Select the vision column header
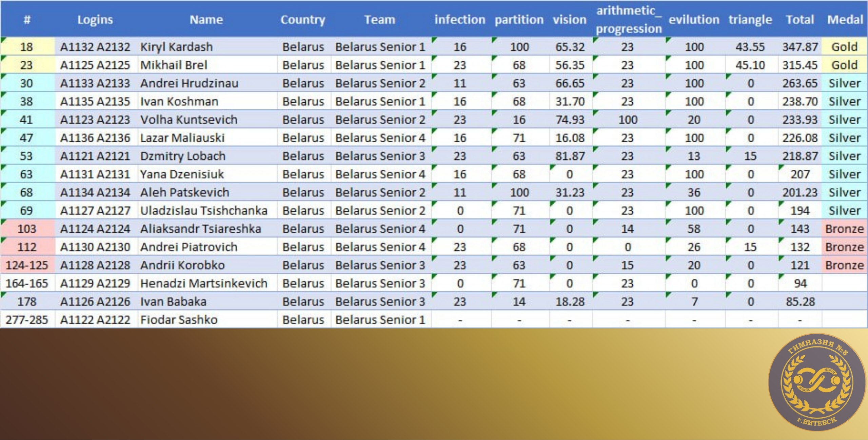This screenshot has width=868, height=440. pos(570,20)
